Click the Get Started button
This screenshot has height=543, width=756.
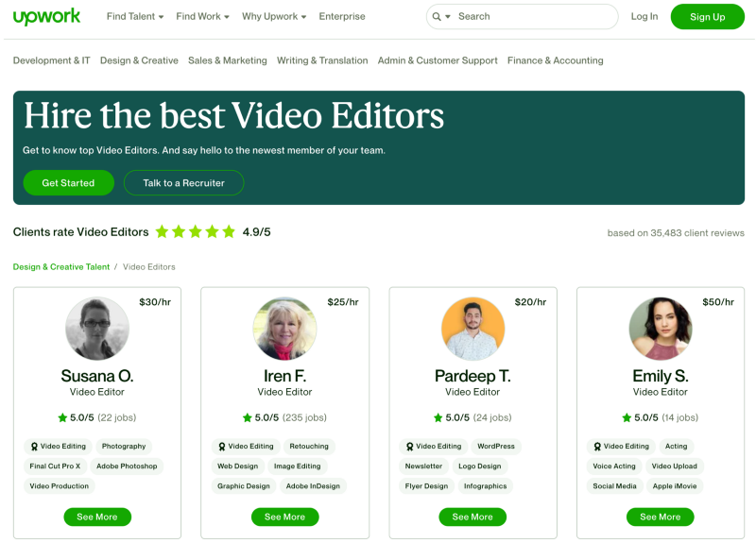[x=68, y=182]
